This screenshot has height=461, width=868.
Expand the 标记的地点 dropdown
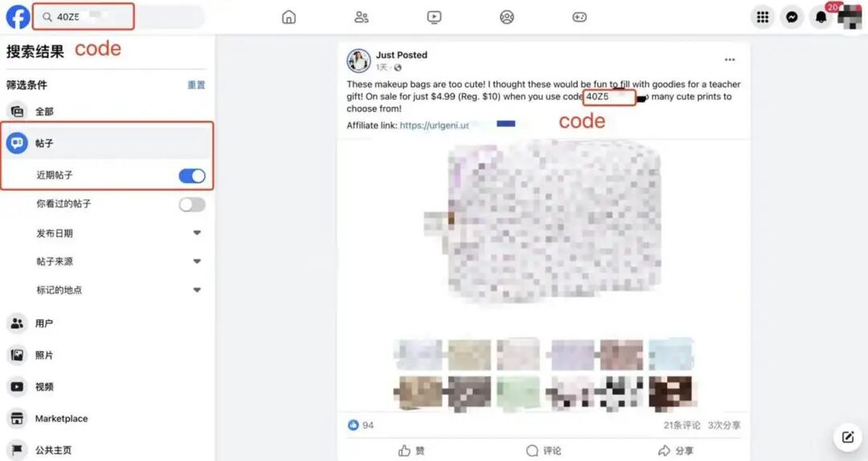coord(197,290)
